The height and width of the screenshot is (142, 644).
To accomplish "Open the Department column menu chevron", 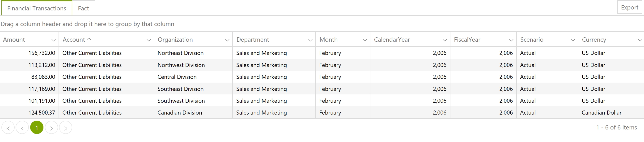I will 310,40.
